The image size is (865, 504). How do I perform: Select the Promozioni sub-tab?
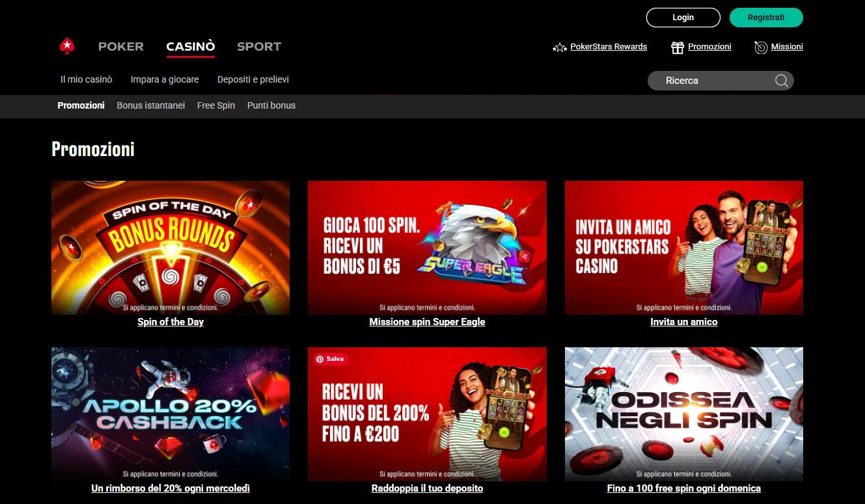[x=81, y=105]
